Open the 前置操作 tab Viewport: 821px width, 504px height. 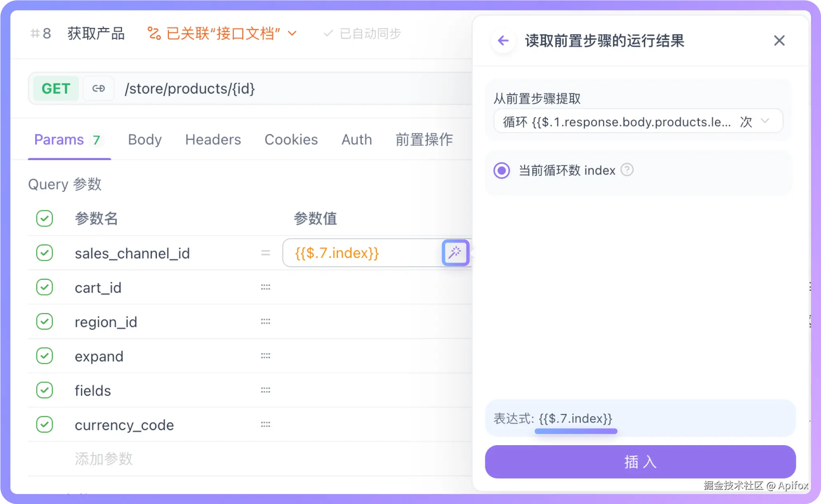[x=424, y=140]
